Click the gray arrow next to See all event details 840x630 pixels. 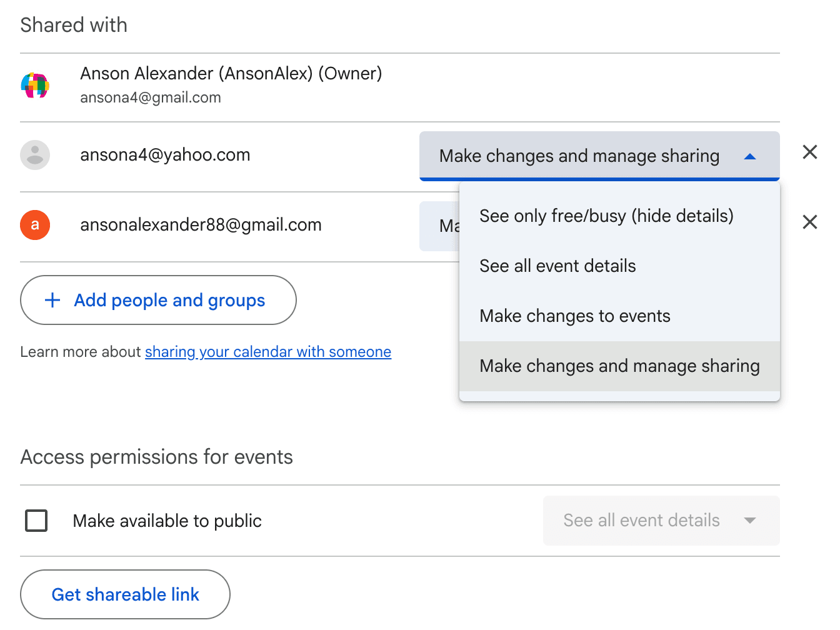(750, 521)
